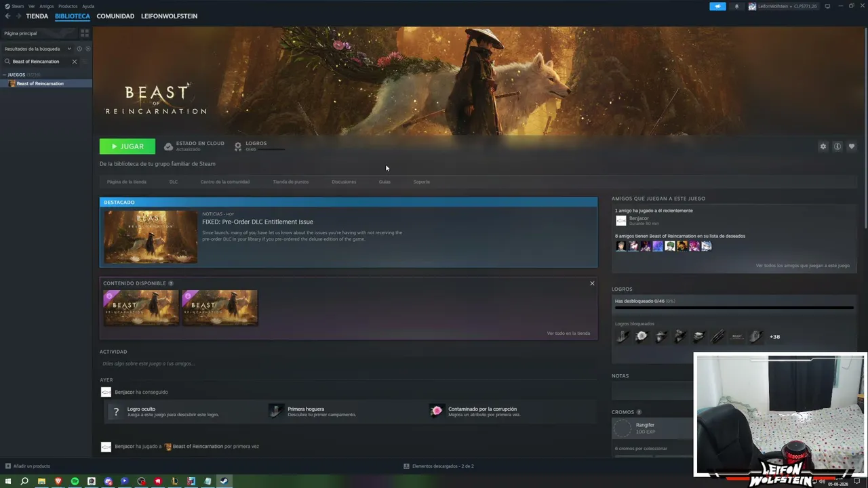Open the LEIFONWOLFSTEIN profile tab
868x488 pixels.
[x=169, y=16]
